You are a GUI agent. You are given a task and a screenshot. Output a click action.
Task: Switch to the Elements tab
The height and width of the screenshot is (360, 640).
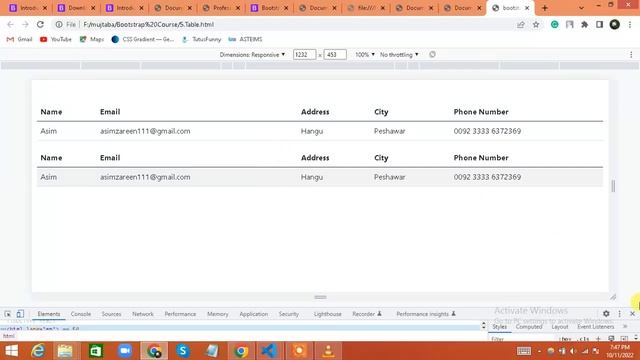(49, 314)
